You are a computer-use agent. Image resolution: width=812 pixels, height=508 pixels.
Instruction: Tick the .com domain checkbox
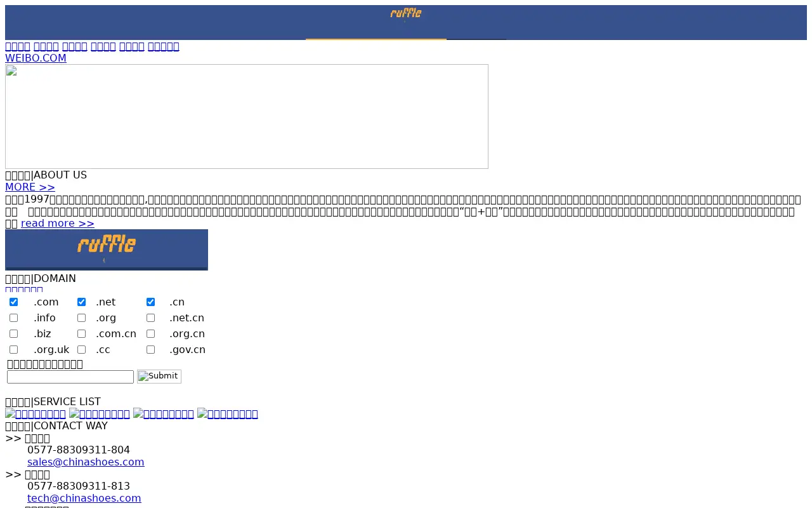[13, 302]
